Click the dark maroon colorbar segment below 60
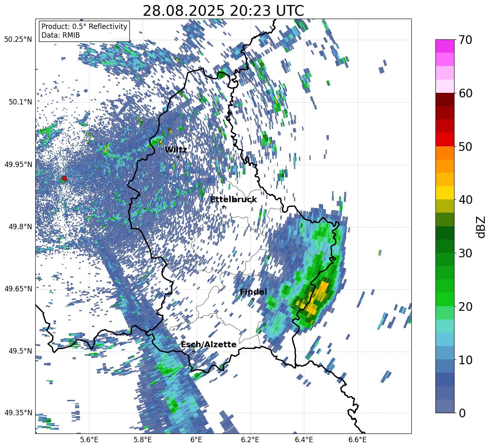Viewport: 491px width, 448px height. pyautogui.click(x=445, y=99)
